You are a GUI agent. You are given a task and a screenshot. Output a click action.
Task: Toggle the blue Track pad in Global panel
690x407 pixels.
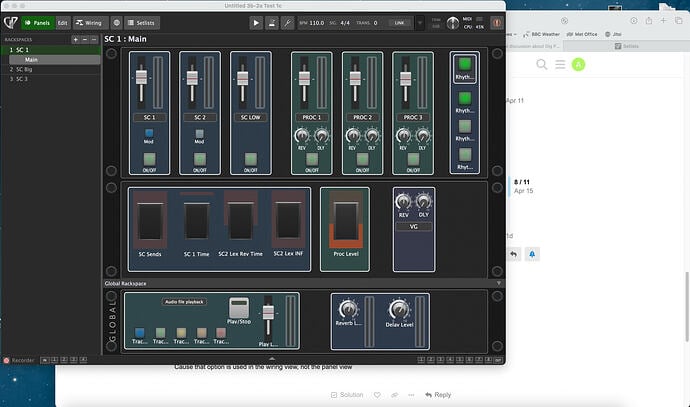(x=139, y=332)
